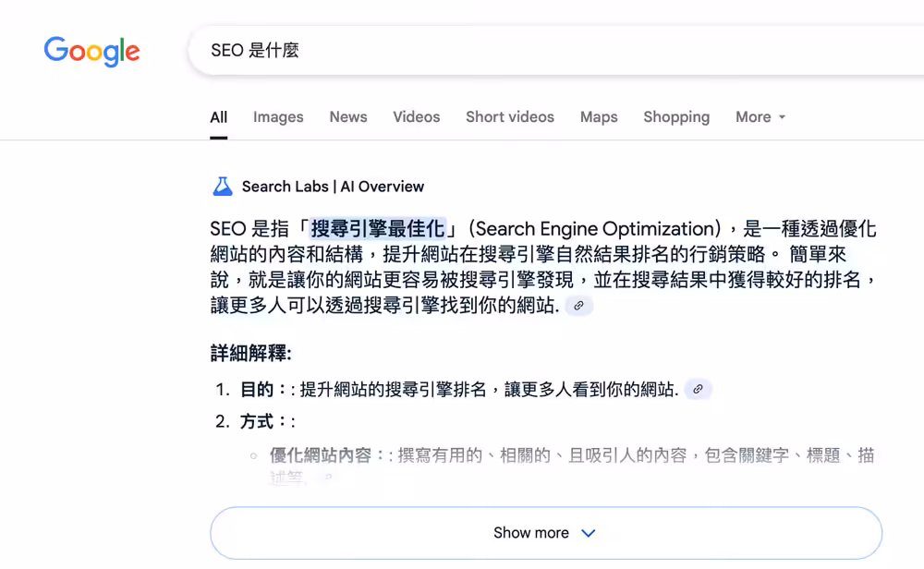Click the text Search Engine Optimization
This screenshot has width=924, height=569.
(595, 228)
